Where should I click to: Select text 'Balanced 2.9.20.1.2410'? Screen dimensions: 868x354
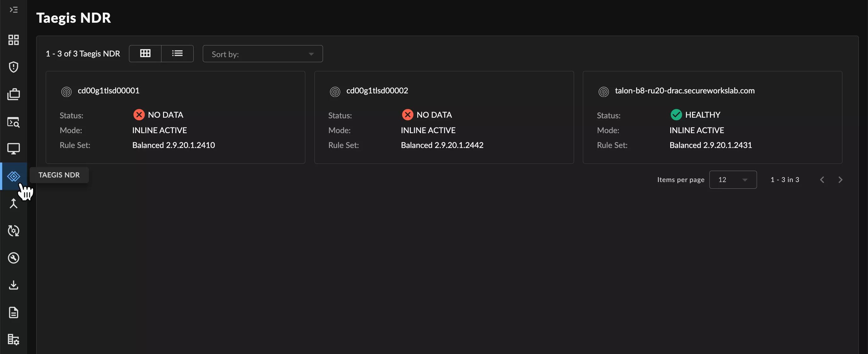[173, 145]
